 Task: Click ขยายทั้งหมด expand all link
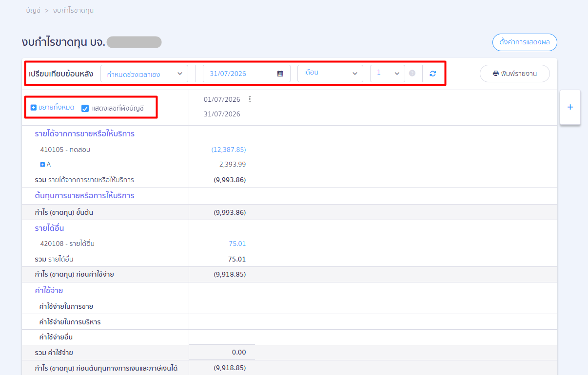(x=52, y=108)
